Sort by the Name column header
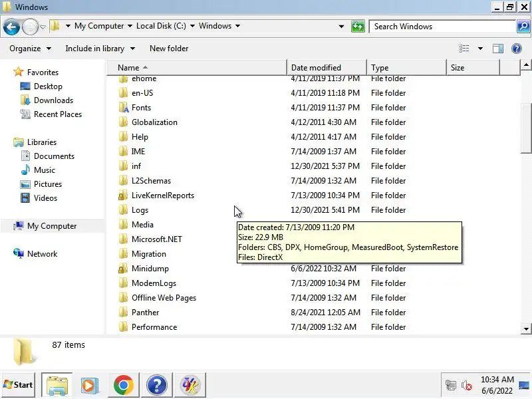 197,68
